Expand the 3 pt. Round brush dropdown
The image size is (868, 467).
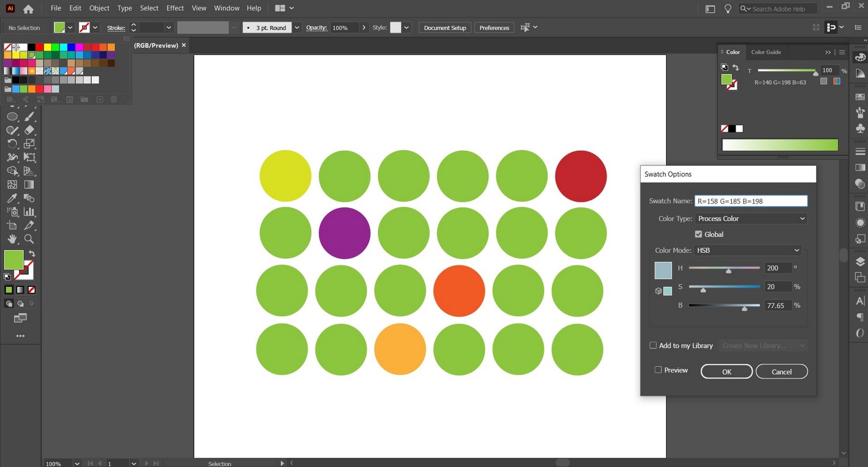[297, 28]
